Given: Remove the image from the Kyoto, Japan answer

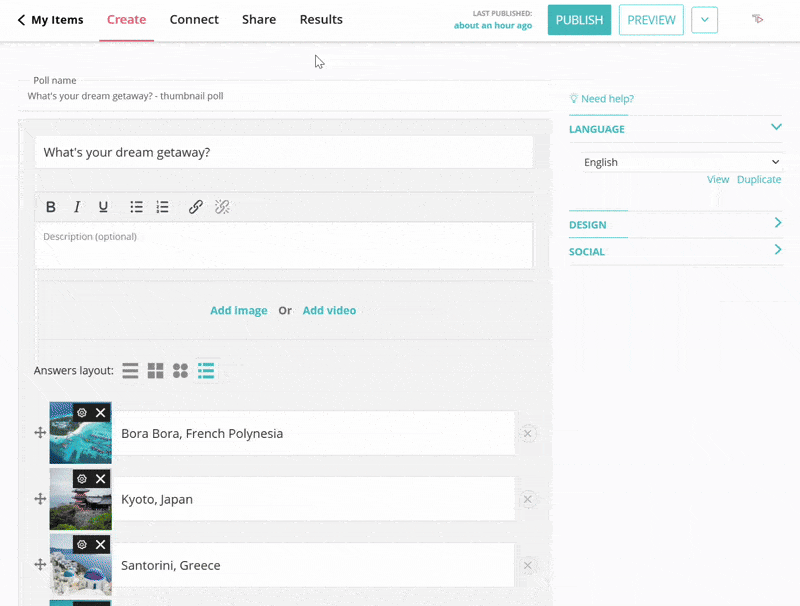Looking at the screenshot, I should pos(99,478).
